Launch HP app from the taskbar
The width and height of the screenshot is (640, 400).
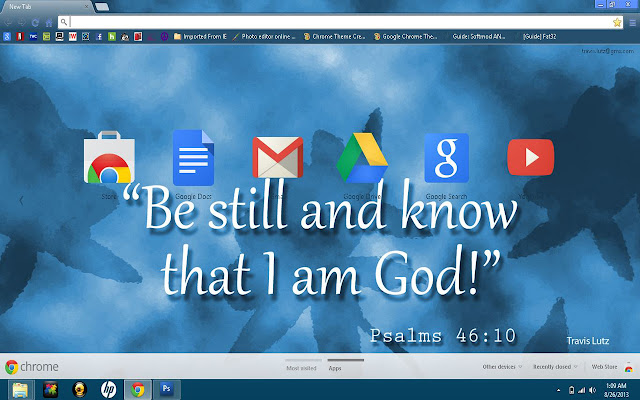[x=109, y=389]
